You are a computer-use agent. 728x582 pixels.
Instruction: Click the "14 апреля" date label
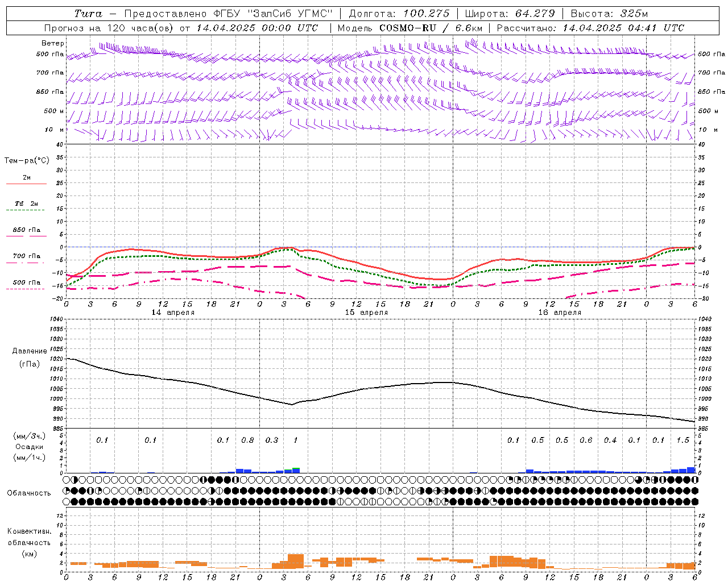pos(173,313)
